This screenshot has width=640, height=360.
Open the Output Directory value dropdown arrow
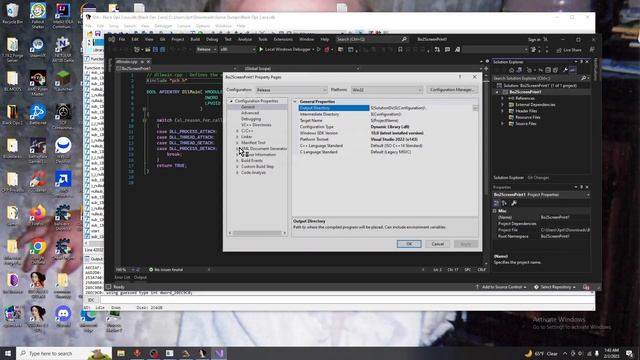click(x=475, y=108)
